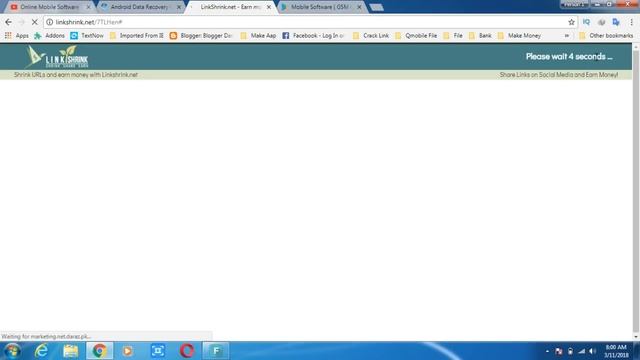The image size is (640, 360).
Task: Show hidden system tray icons
Action: 547,351
